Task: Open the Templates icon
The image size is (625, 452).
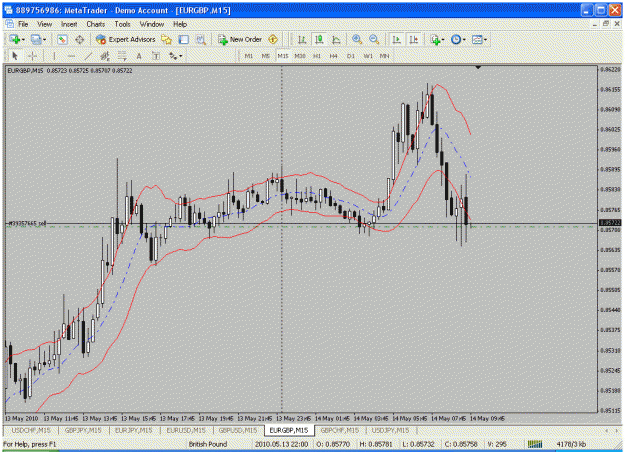Action: tap(477, 39)
